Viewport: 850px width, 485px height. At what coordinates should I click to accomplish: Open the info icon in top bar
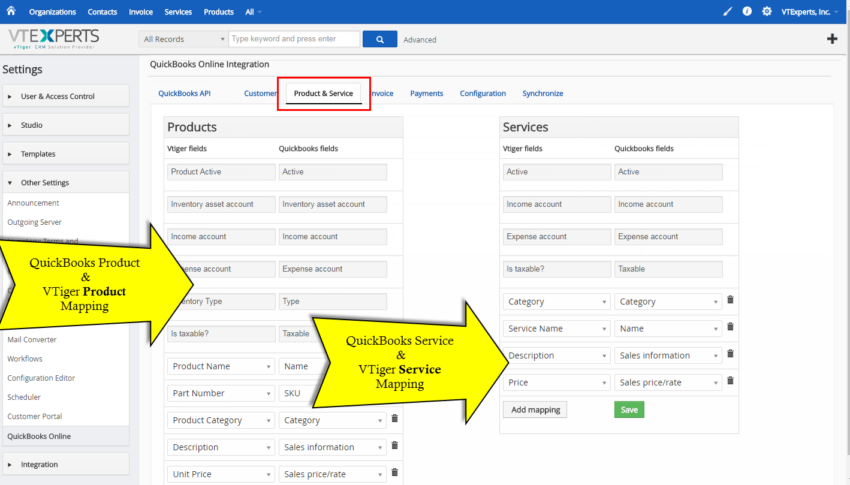(x=747, y=11)
